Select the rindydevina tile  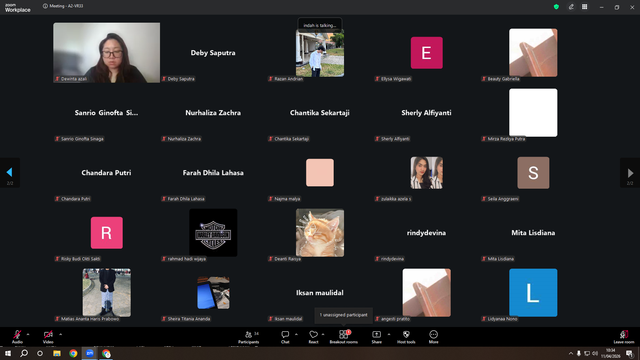[x=427, y=233]
